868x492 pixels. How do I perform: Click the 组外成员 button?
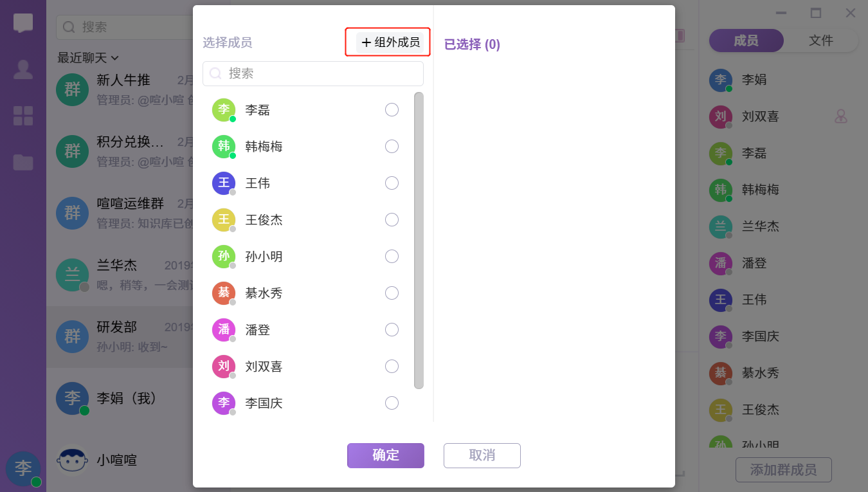[x=390, y=42]
